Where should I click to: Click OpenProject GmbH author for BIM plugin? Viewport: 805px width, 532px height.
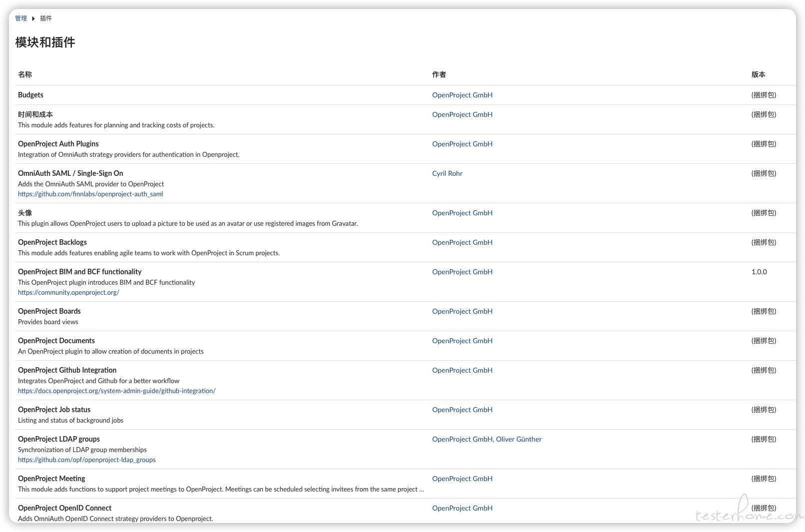[462, 272]
